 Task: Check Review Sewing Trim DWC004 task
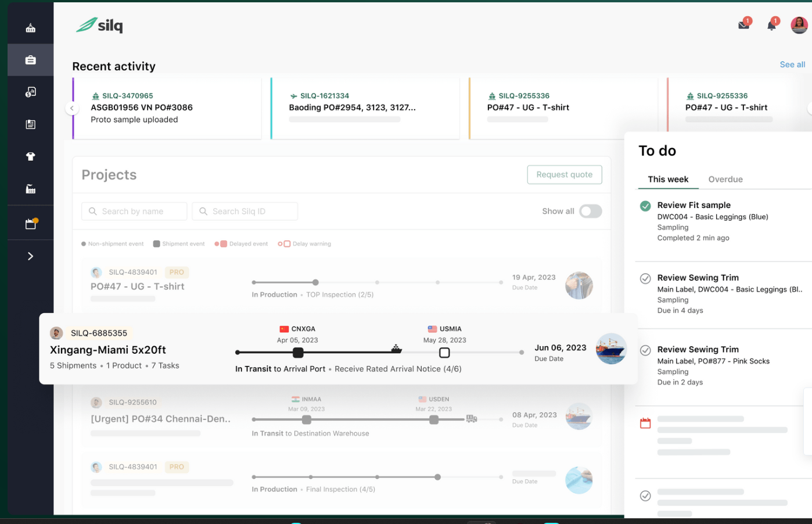click(x=645, y=278)
